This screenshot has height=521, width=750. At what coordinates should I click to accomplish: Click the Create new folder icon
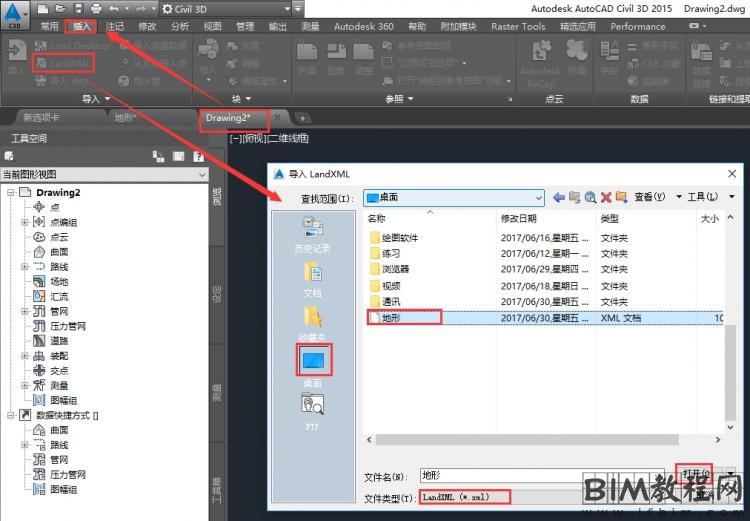(622, 197)
